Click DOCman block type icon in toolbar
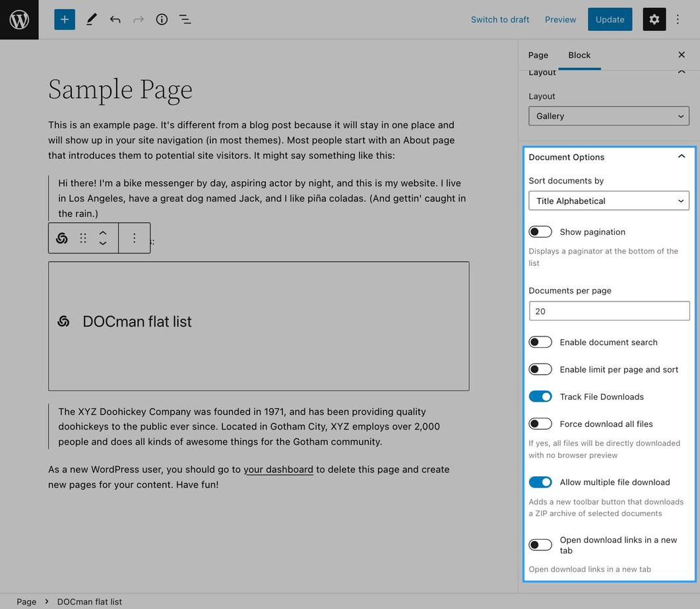 point(62,238)
